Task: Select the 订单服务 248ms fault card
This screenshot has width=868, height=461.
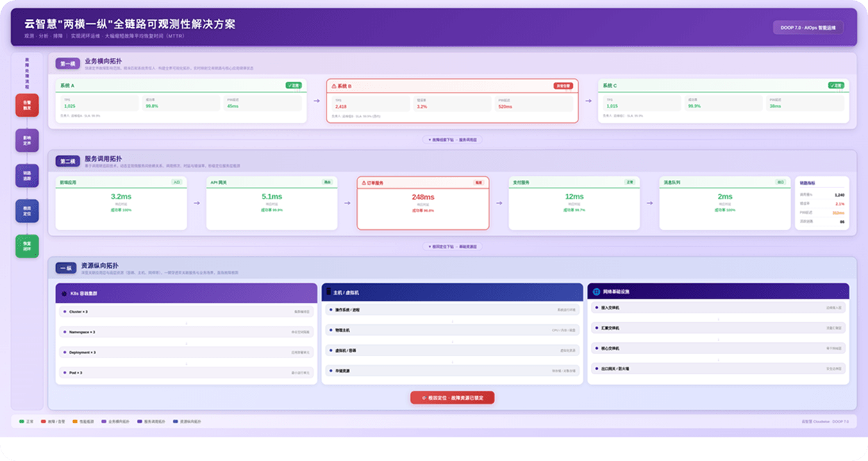Action: 422,202
